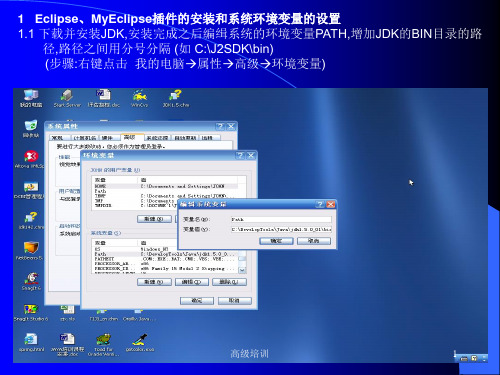Screen dimensions: 500x375
Task: Click the variable value (变量值) input field
Action: click(281, 229)
